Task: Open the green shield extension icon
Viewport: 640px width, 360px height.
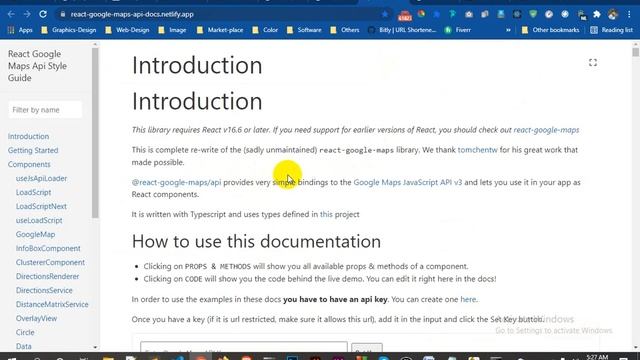Action: click(533, 14)
